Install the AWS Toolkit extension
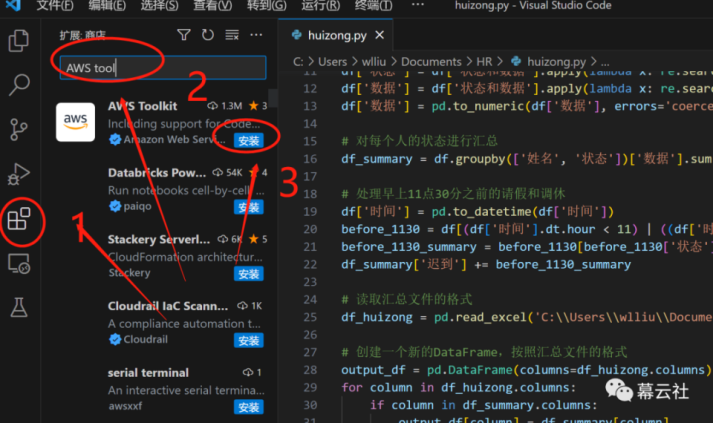 [x=248, y=141]
